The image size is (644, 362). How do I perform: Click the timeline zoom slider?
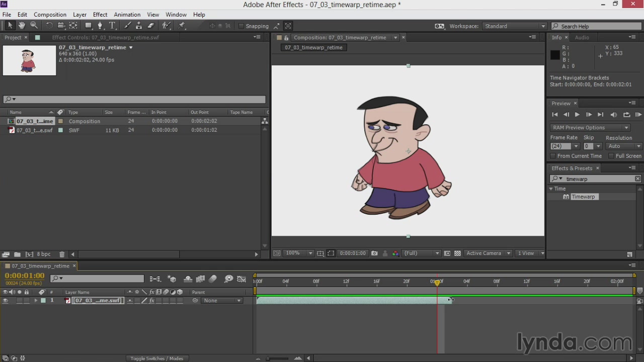[278, 358]
